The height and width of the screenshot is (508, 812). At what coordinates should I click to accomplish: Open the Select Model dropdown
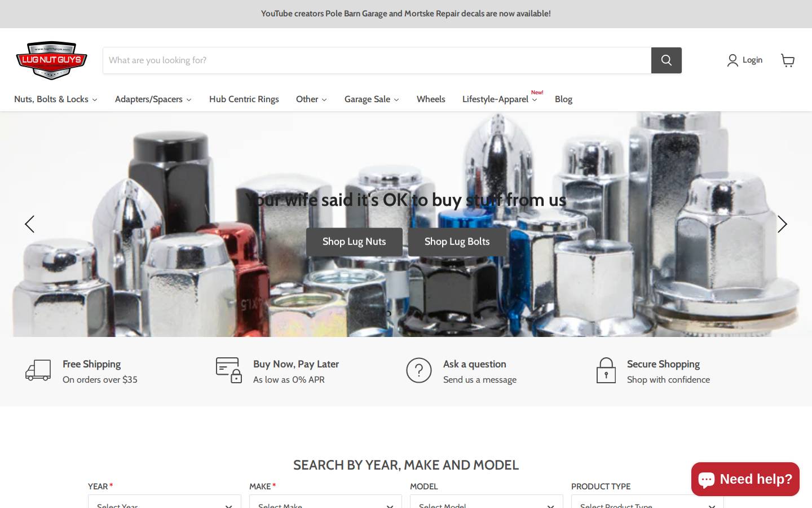[x=487, y=502]
